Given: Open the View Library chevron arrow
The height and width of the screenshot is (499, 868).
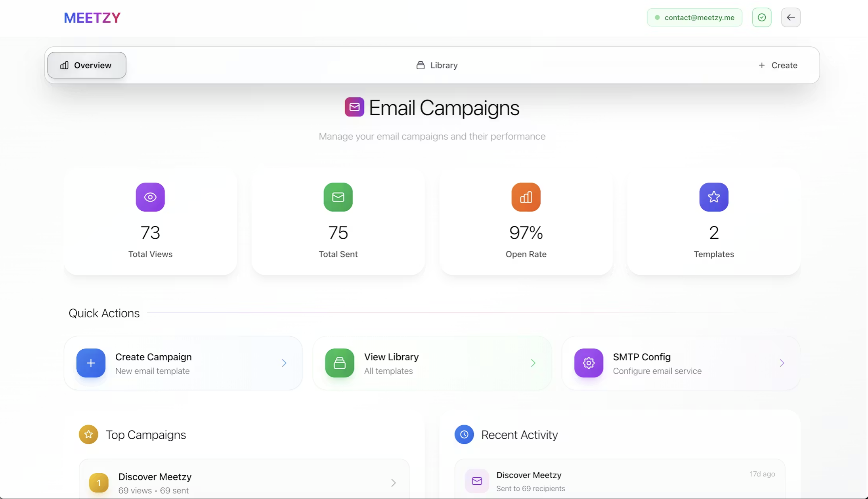Looking at the screenshot, I should [533, 363].
